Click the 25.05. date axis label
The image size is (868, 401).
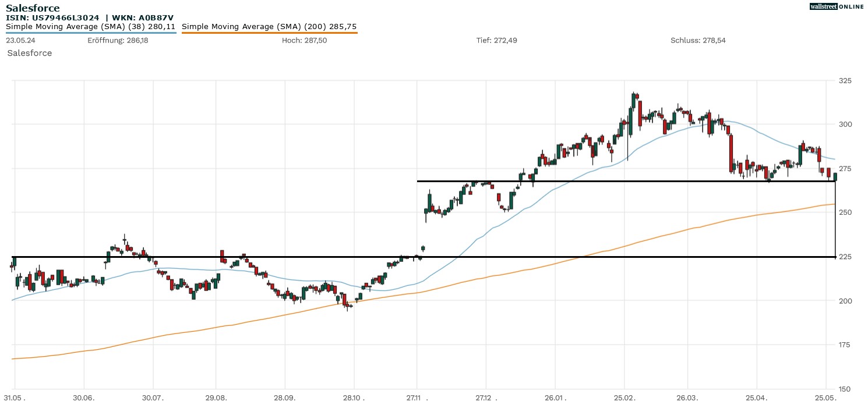[x=825, y=397]
